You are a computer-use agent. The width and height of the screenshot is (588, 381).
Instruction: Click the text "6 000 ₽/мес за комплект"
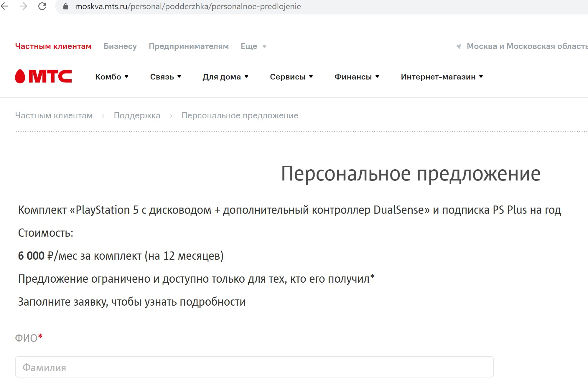pos(80,256)
